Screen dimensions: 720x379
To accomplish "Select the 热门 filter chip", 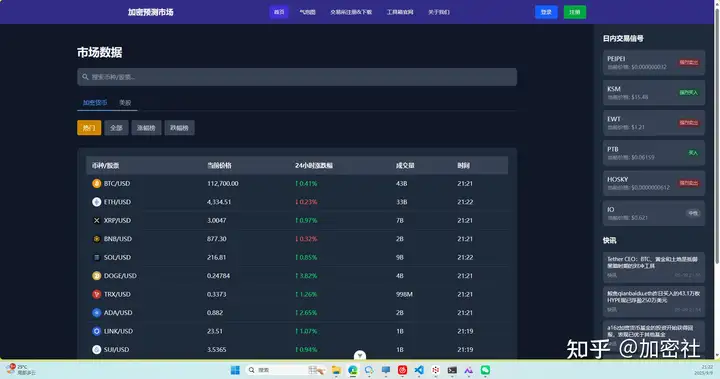I will pyautogui.click(x=89, y=128).
